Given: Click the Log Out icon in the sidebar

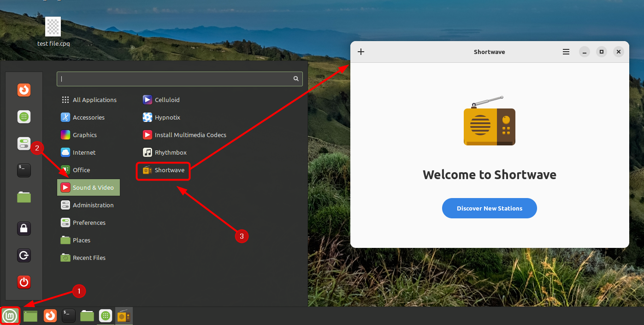Looking at the screenshot, I should 24,255.
